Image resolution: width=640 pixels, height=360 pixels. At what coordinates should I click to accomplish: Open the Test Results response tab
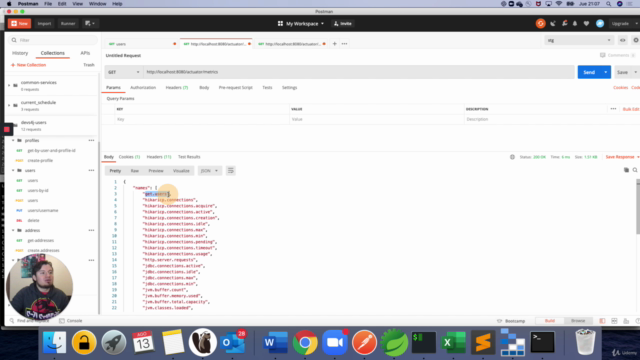pyautogui.click(x=189, y=157)
